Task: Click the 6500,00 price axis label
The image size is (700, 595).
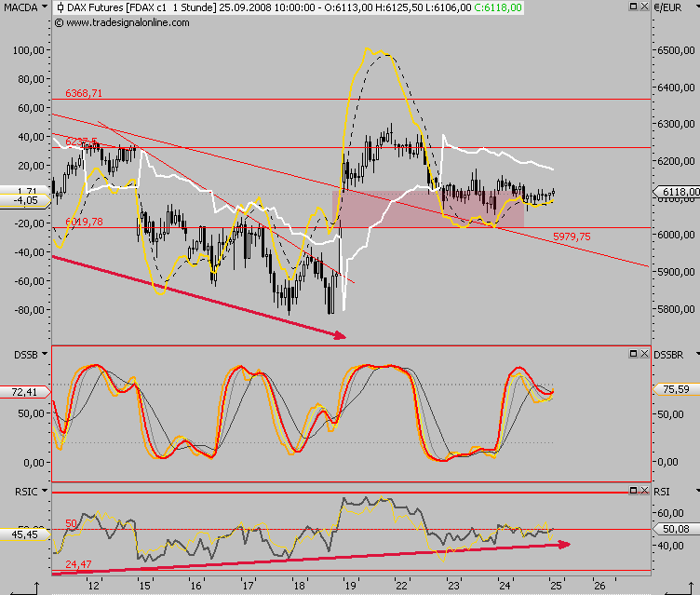Action: point(677,50)
